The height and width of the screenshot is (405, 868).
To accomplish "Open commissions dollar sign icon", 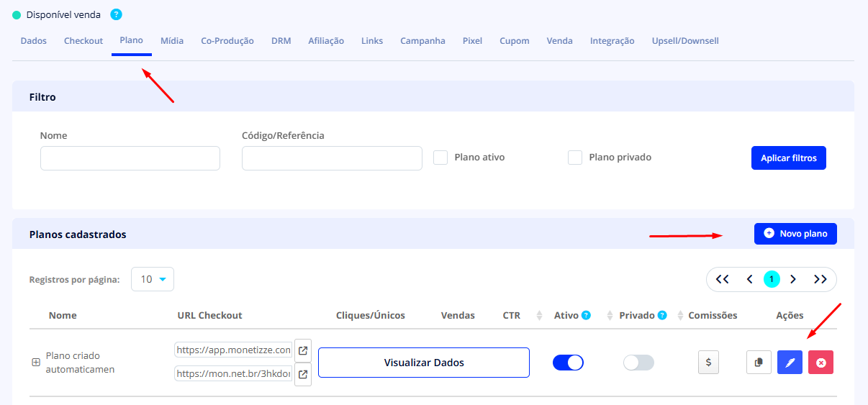I will 708,363.
